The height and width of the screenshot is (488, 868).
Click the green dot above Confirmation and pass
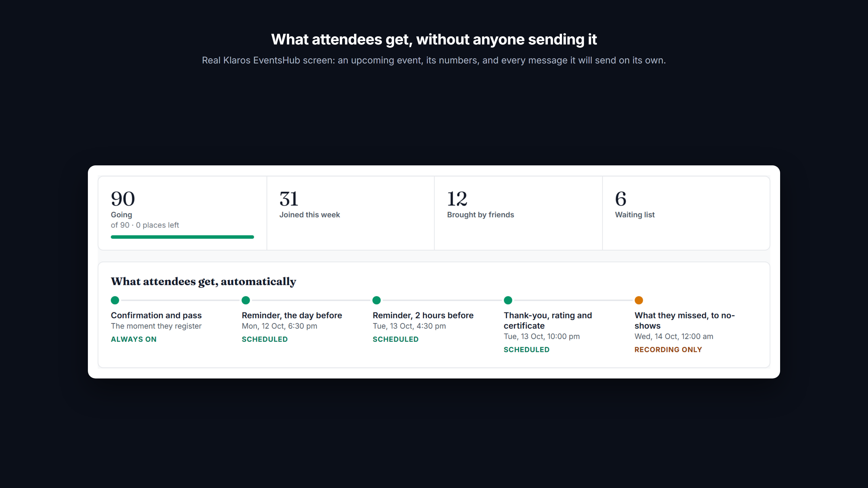(115, 300)
